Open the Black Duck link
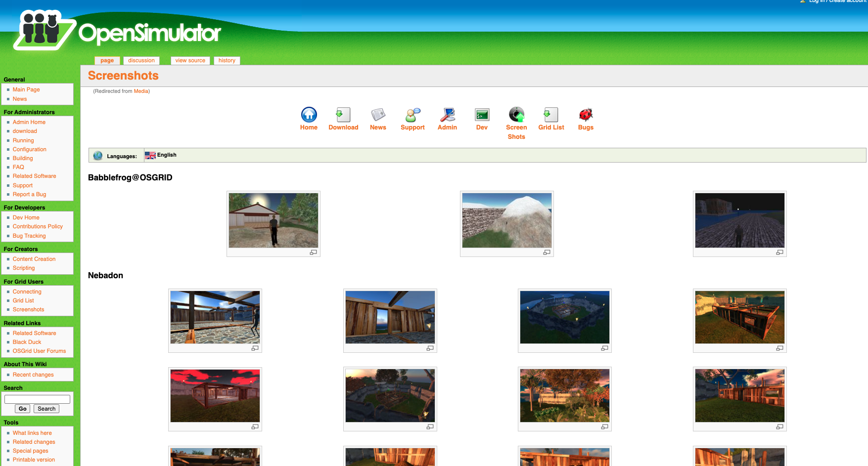The image size is (868, 466). coord(27,342)
